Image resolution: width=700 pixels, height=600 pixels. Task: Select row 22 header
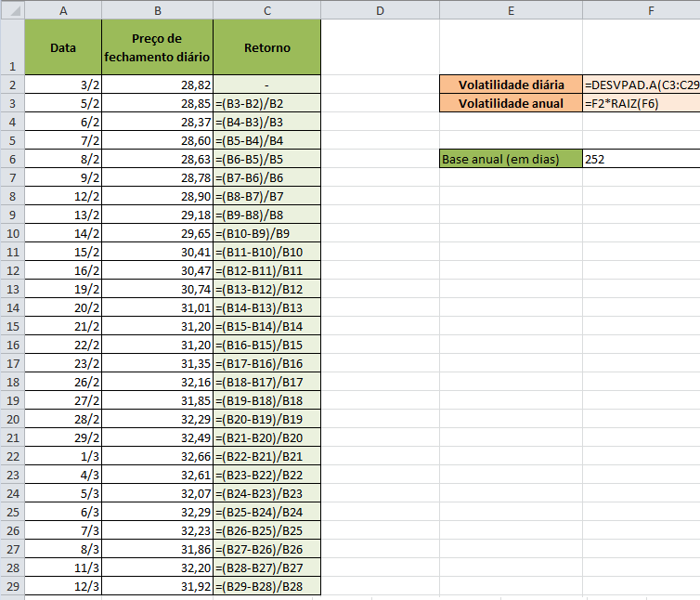(x=12, y=456)
